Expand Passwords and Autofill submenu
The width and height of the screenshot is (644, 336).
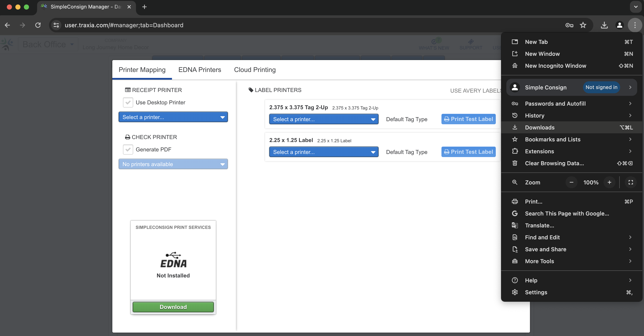click(572, 103)
